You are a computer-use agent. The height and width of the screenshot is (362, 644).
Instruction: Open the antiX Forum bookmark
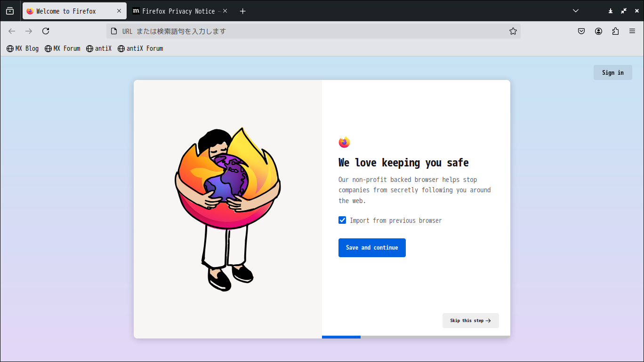coord(140,48)
